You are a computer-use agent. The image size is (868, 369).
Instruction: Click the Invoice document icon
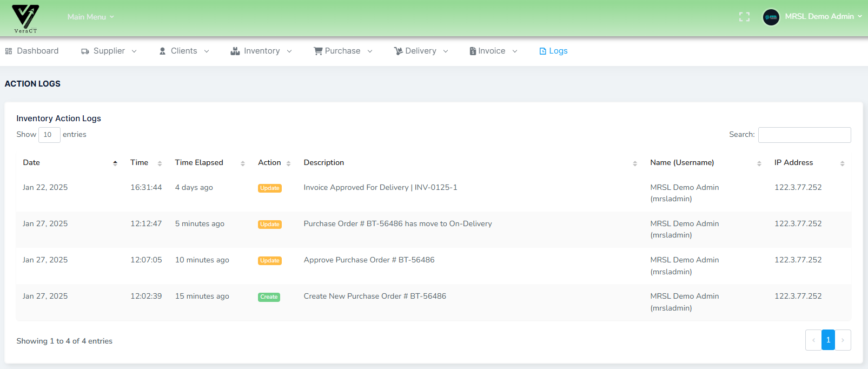(x=473, y=51)
